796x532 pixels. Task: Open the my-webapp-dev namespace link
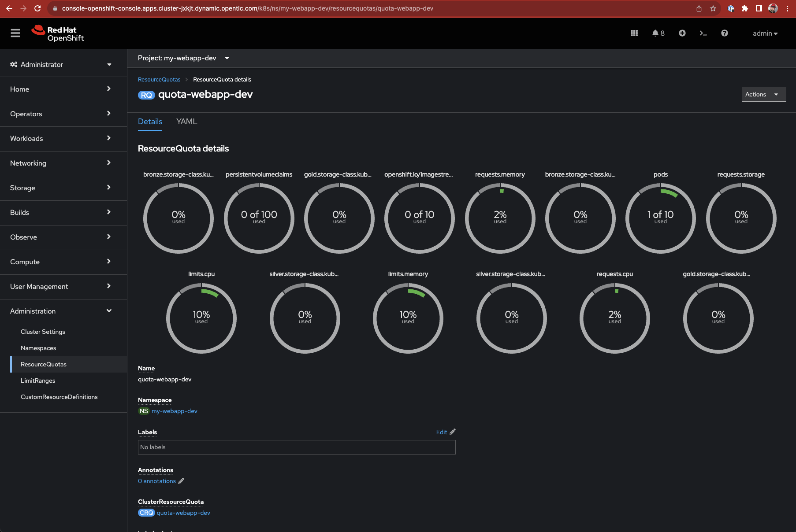point(174,411)
